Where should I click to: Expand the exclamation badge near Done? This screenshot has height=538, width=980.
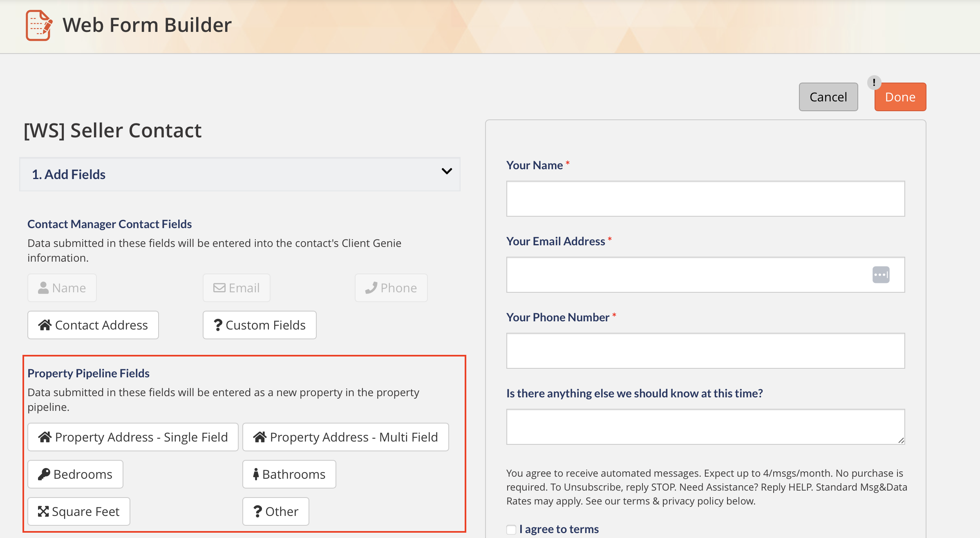[874, 83]
